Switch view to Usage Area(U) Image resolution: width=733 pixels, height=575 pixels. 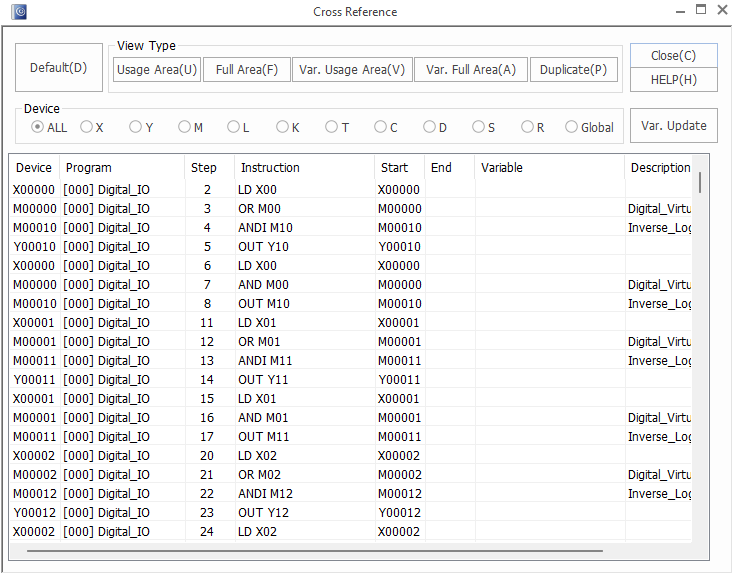point(157,70)
